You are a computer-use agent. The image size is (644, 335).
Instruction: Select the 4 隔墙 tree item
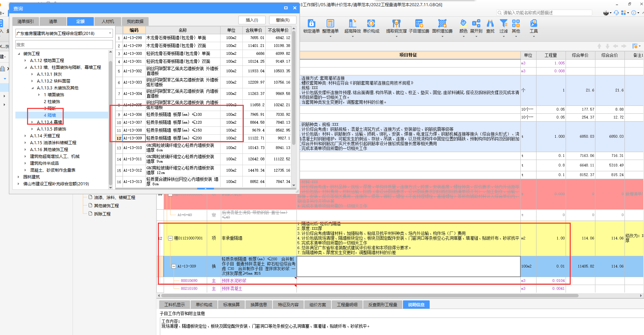[50, 115]
